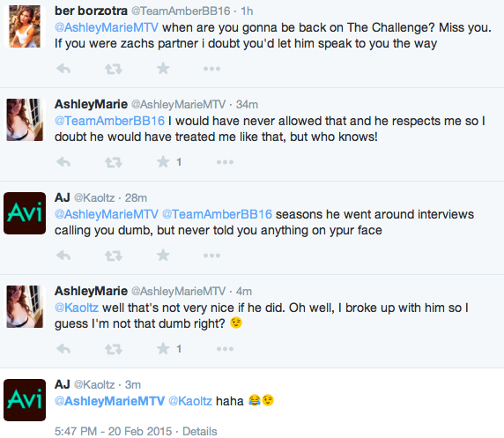Image resolution: width=504 pixels, height=438 pixels.
Task: Open more options on AJ's 28m tweet
Action: (211, 256)
